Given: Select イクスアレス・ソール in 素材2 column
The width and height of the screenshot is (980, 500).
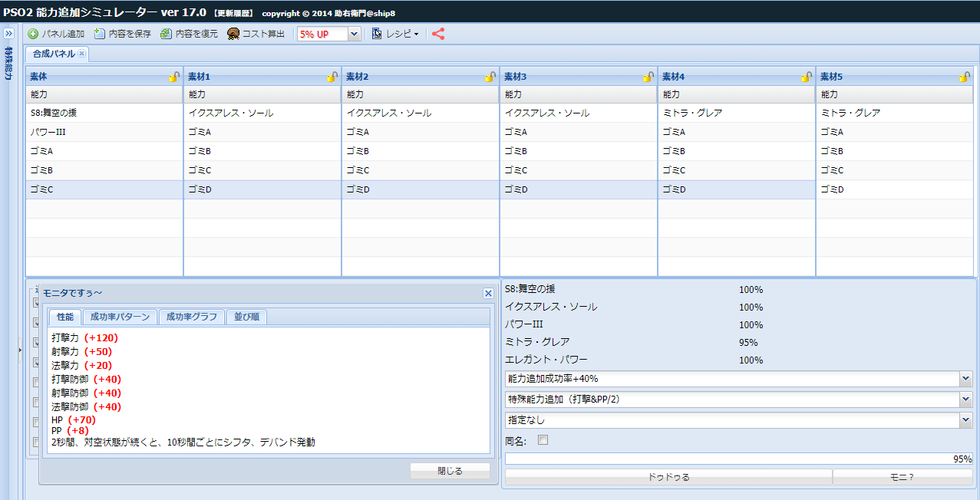Looking at the screenshot, I should tap(421, 113).
